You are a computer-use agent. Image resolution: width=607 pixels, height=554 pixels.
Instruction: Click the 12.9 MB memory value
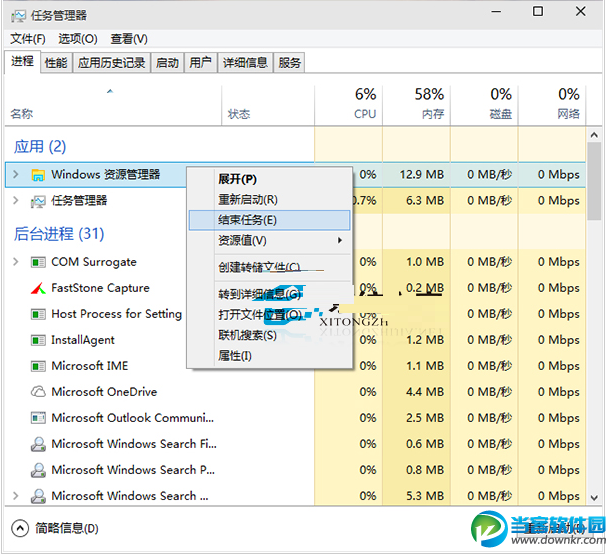(x=422, y=175)
